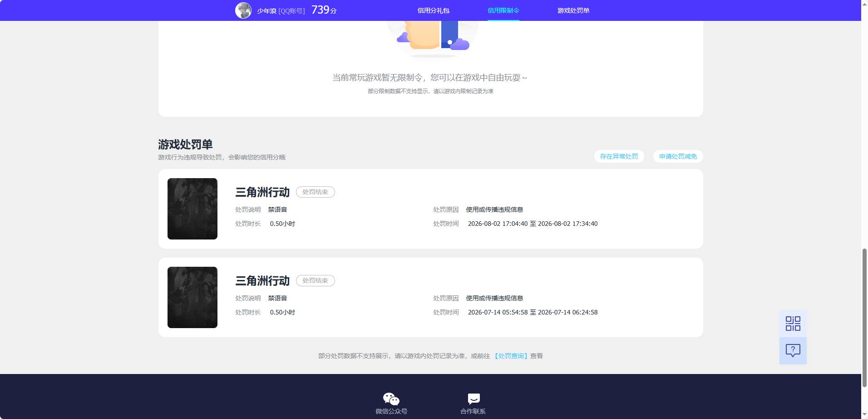Screen dimensions: 868x419
Task: Click the page vertical scrollbar thumb
Action: coord(864,317)
